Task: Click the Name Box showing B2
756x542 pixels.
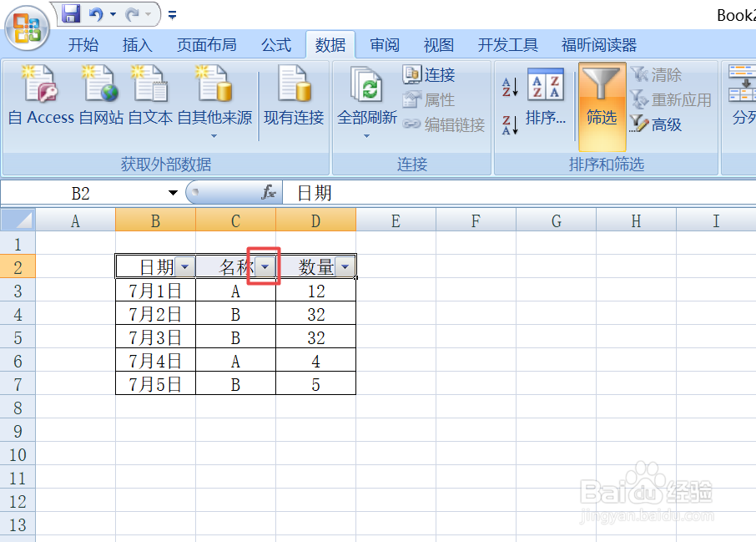Action: click(x=81, y=194)
